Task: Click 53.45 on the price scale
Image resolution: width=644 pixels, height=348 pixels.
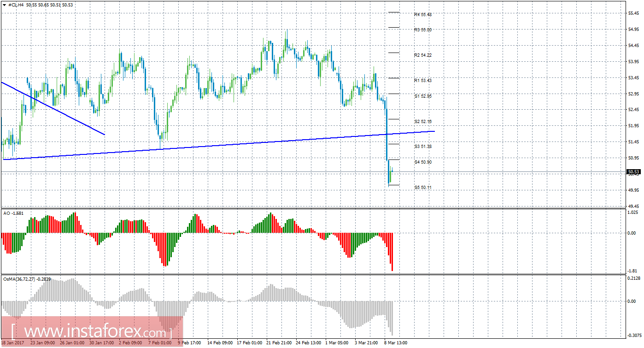Action: pyautogui.click(x=634, y=77)
